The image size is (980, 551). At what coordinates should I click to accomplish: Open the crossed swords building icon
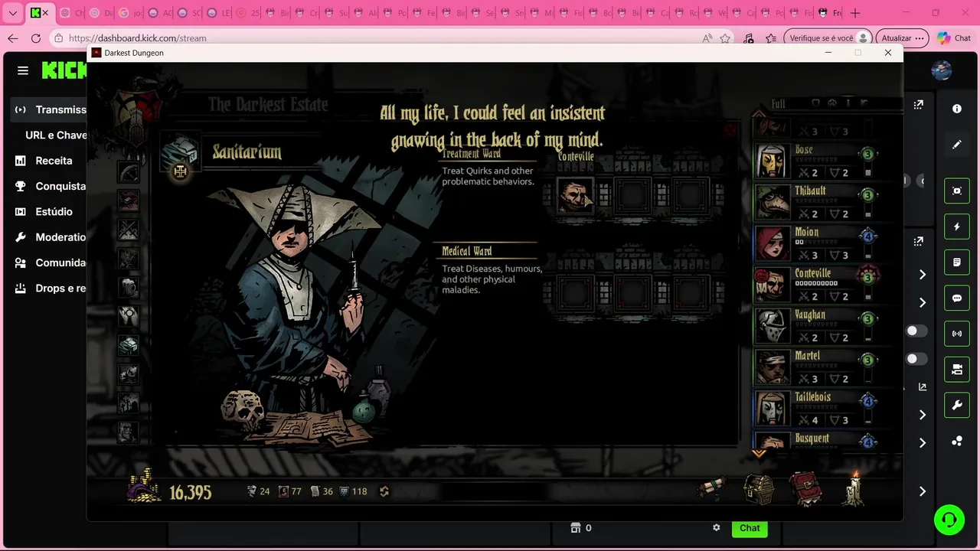click(x=129, y=230)
